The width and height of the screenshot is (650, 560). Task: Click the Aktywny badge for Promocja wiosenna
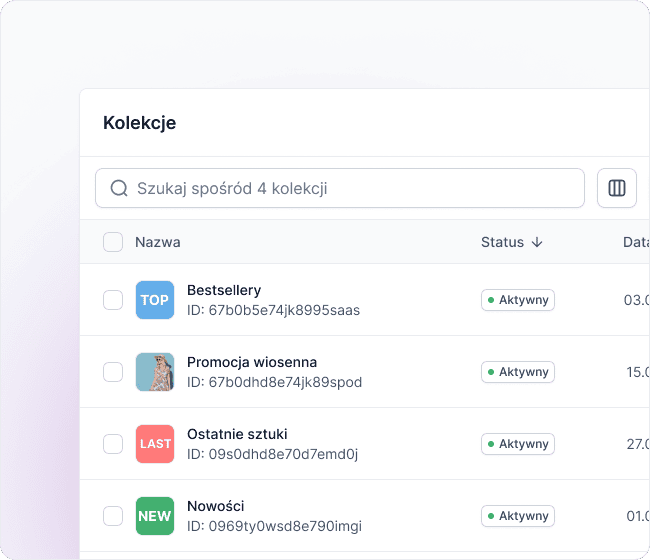[x=518, y=372]
